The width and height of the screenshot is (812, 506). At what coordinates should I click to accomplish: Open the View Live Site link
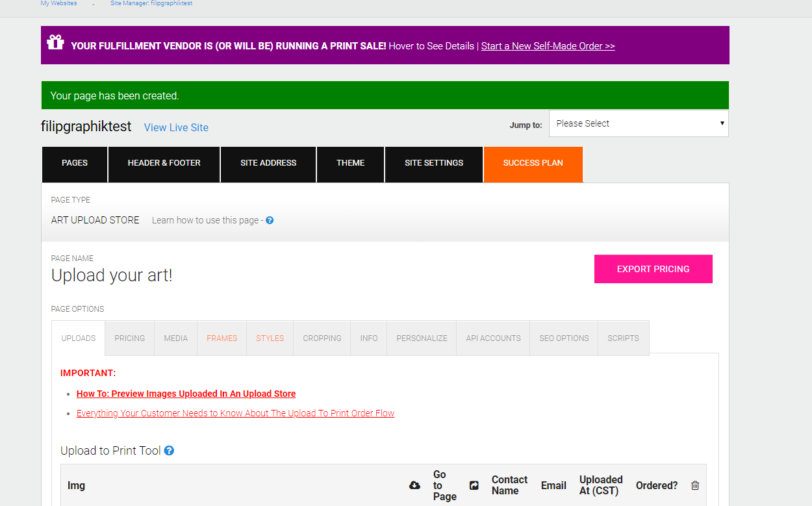coord(176,127)
